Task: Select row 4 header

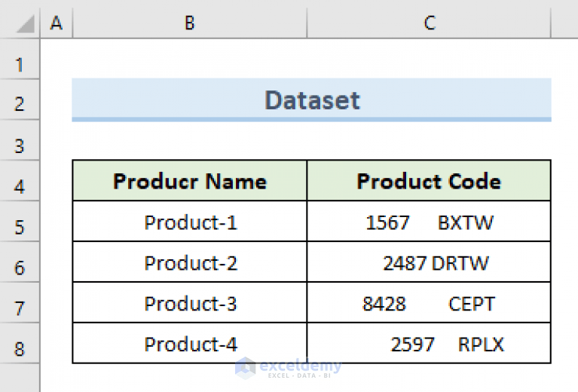Action: [x=20, y=181]
